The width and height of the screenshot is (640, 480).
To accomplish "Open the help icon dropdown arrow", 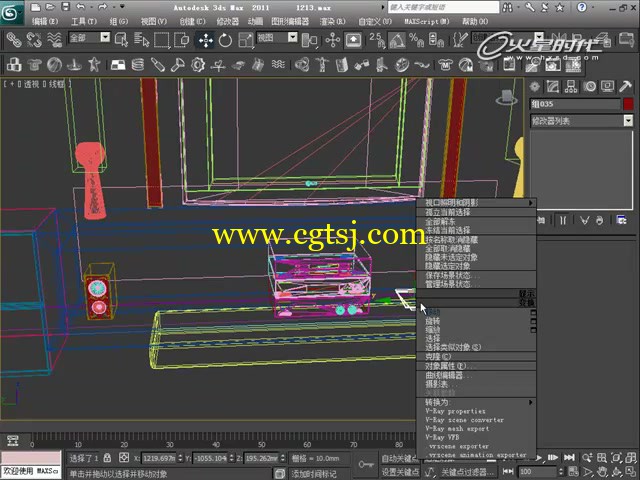I will (x=593, y=7).
